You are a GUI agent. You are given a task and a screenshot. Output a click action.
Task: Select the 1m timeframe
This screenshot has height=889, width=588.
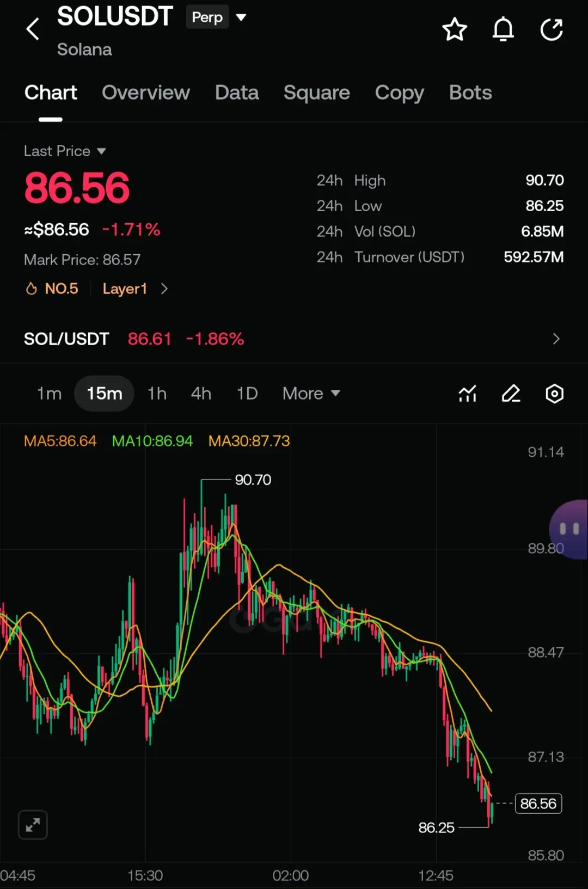click(49, 393)
